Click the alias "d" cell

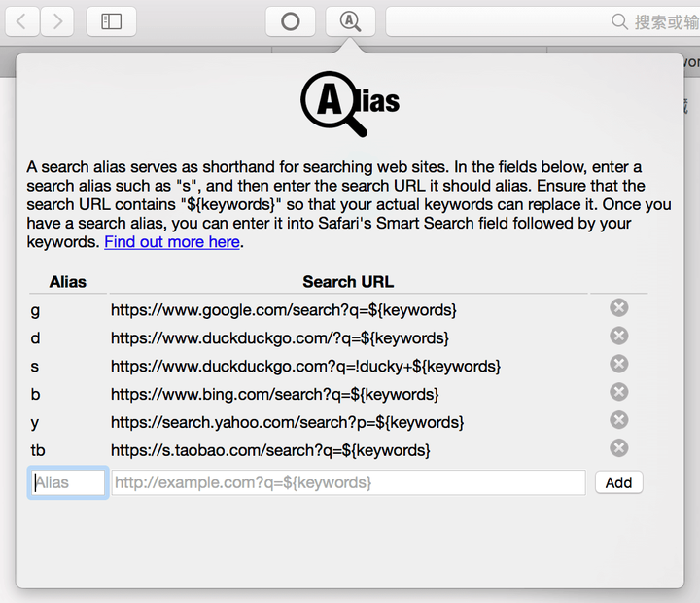coord(35,338)
